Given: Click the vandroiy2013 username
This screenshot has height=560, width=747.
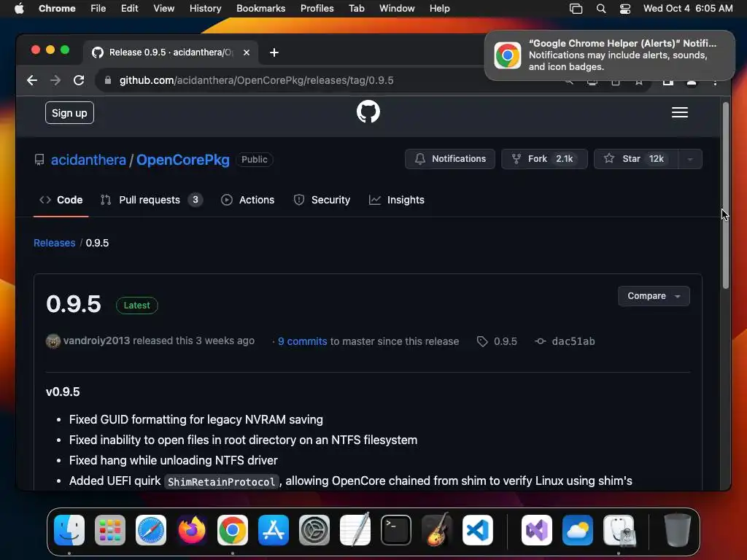Looking at the screenshot, I should point(97,341).
